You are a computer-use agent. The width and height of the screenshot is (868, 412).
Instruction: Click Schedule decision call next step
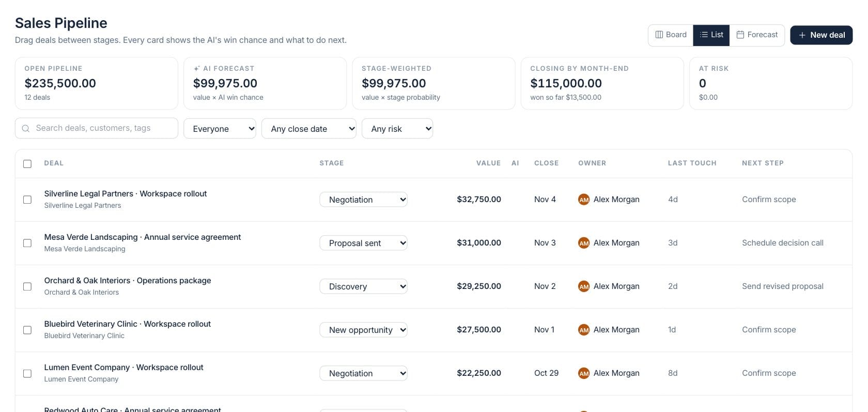tap(783, 243)
